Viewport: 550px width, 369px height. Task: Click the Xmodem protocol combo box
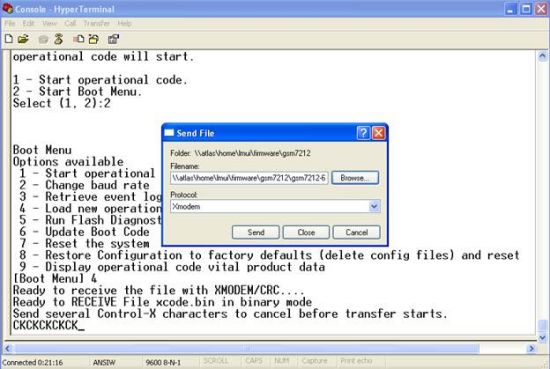point(275,206)
